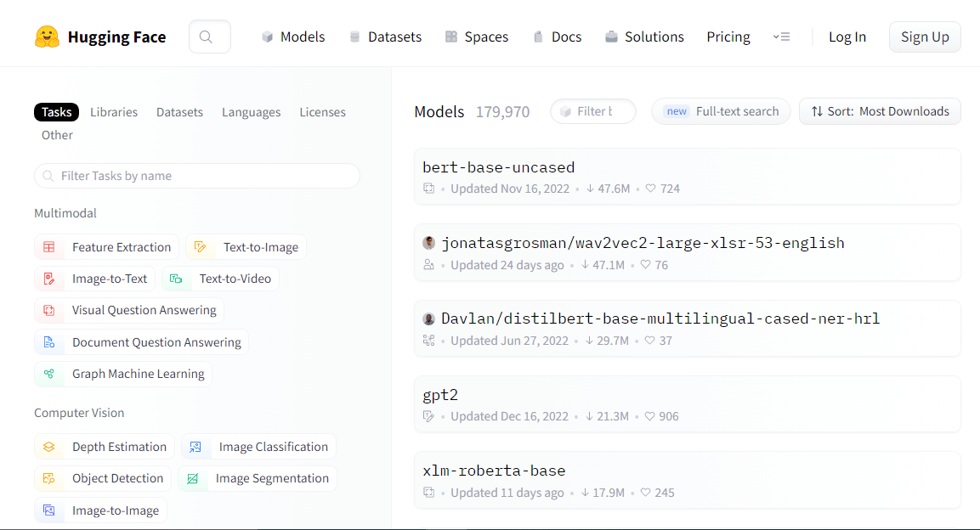The height and width of the screenshot is (530, 980).
Task: Click the Image-to-Image icon
Action: (48, 510)
